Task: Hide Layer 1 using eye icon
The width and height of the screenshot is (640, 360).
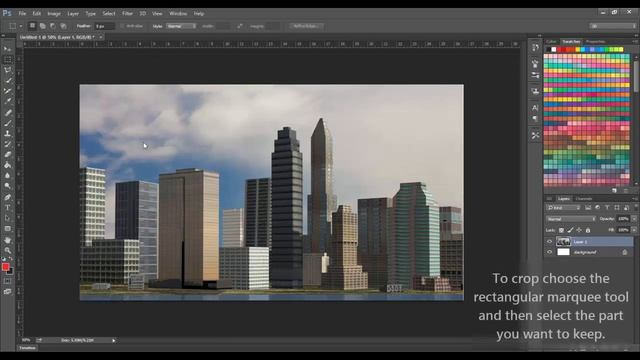Action: point(549,242)
